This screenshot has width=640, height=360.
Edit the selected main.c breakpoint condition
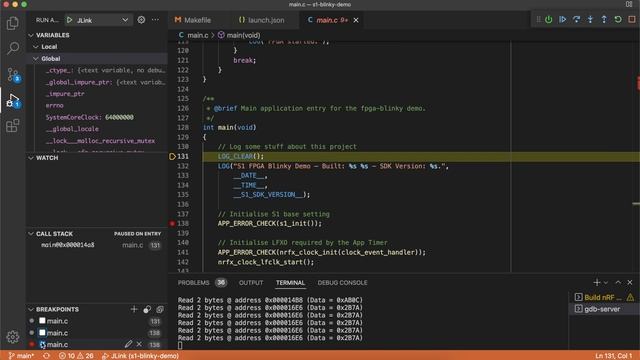point(129,344)
